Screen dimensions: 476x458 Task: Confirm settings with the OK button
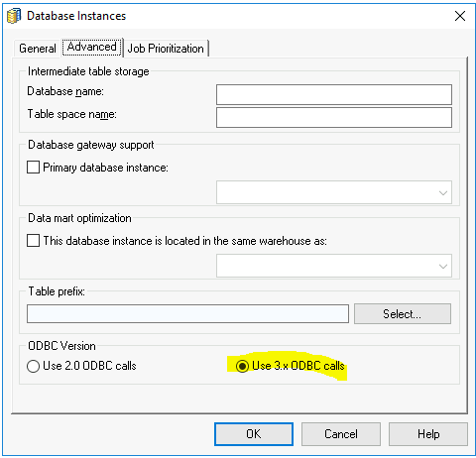pos(254,434)
